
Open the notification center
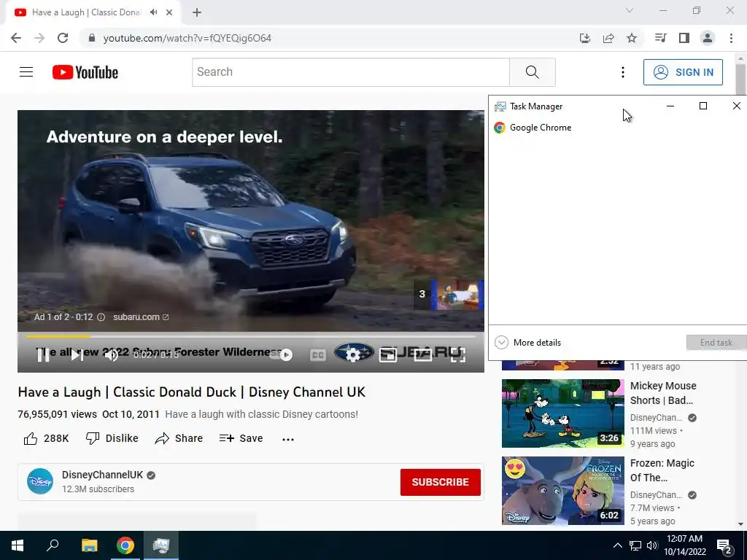click(x=725, y=546)
